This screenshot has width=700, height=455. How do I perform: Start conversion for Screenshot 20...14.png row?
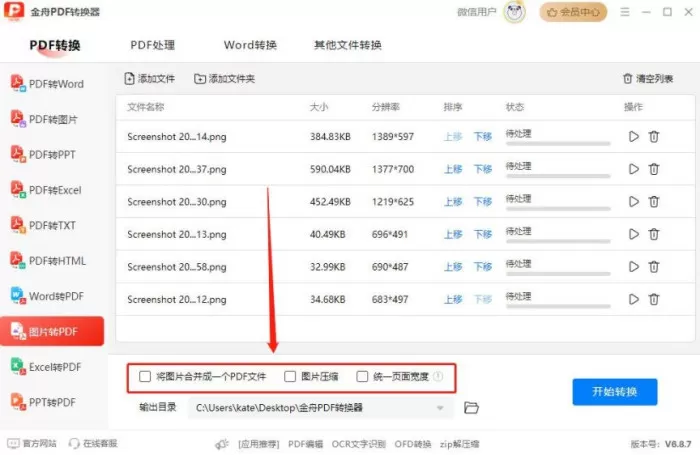[633, 136]
